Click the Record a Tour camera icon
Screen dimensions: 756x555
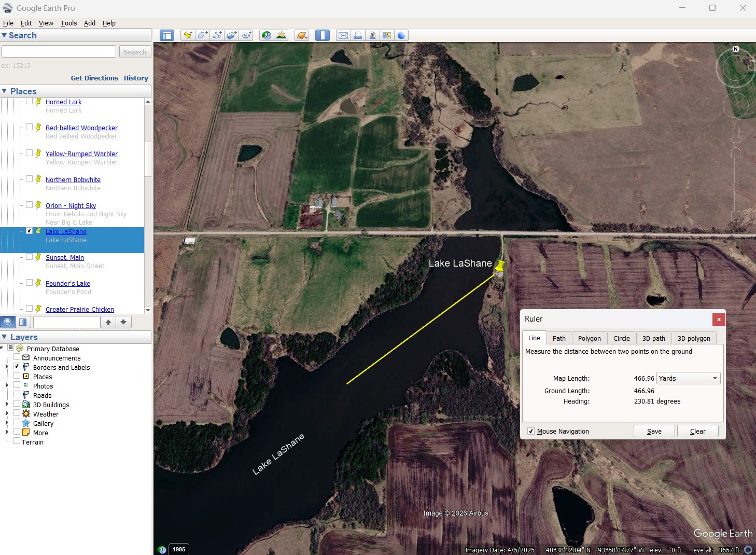coord(246,35)
